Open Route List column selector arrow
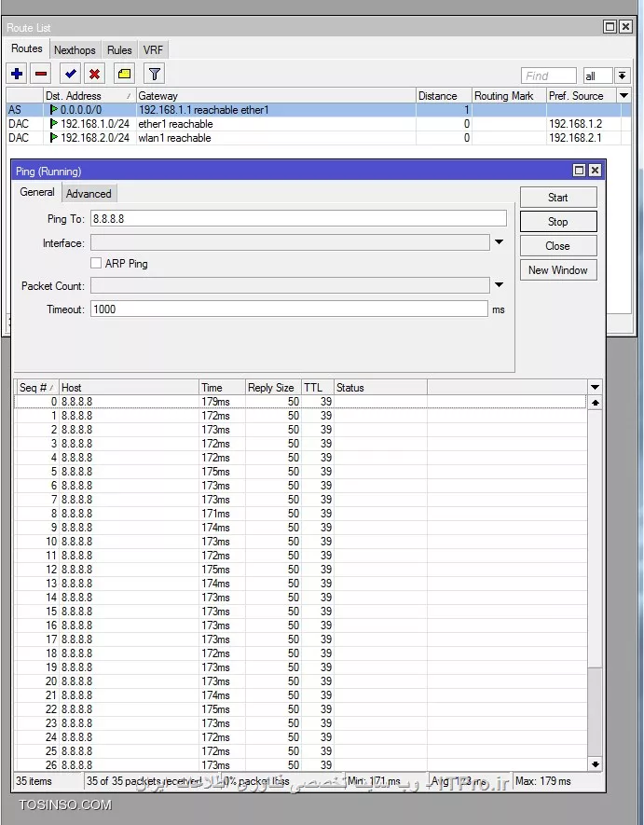 [624, 96]
